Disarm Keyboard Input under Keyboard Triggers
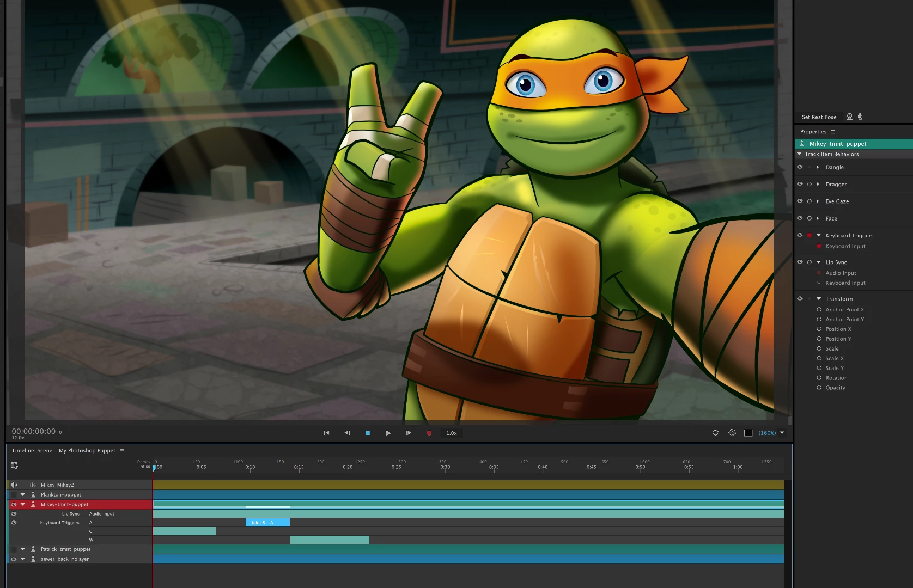The height and width of the screenshot is (588, 913). [x=819, y=246]
